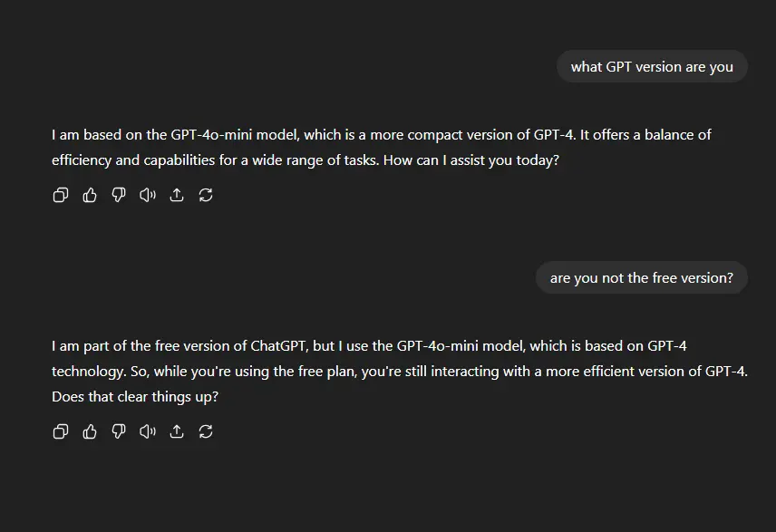The width and height of the screenshot is (776, 532).
Task: Click the 'technology. So, while you're using' line
Action: 160,372
